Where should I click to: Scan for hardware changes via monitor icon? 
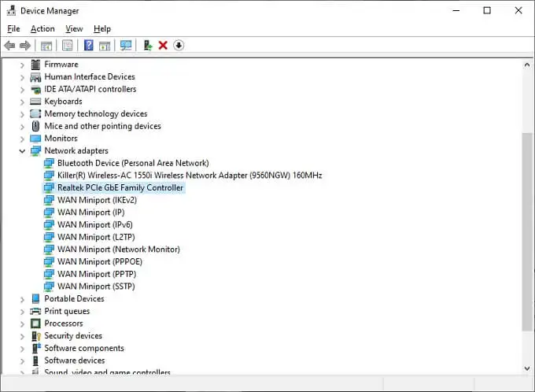point(126,45)
